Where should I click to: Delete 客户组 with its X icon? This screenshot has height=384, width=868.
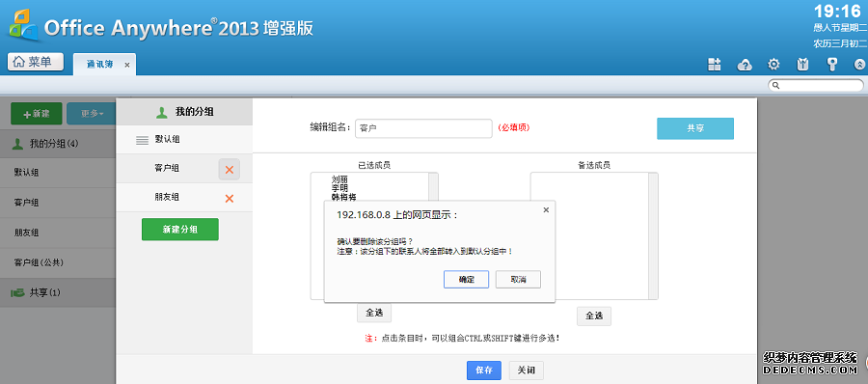(230, 170)
